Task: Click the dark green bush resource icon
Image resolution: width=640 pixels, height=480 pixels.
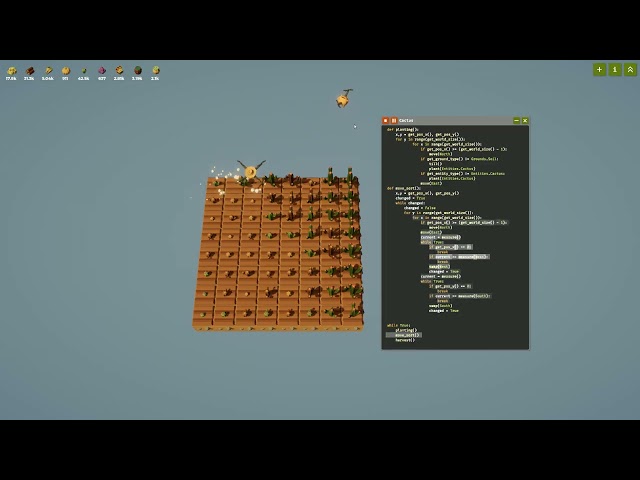Action: [x=138, y=70]
